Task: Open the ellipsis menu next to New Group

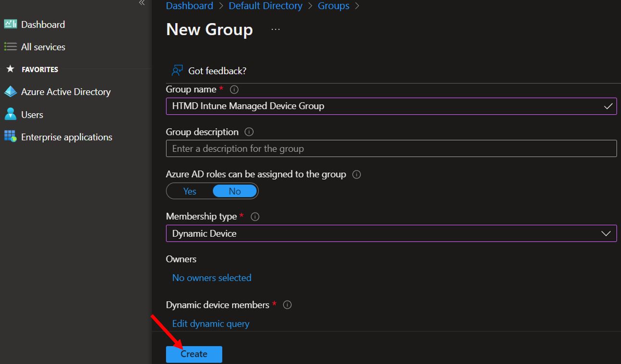Action: tap(275, 29)
